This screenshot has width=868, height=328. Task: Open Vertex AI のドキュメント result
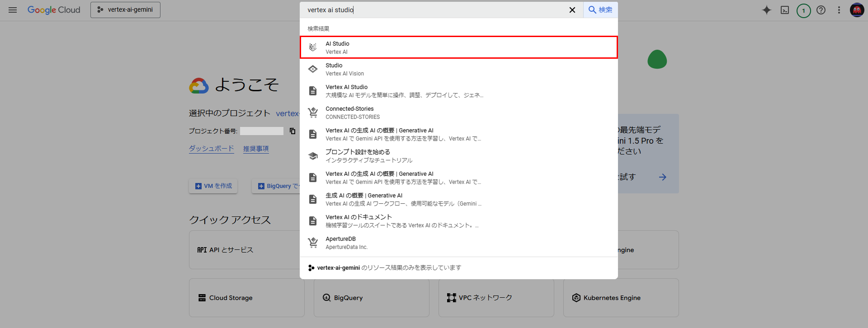coord(459,221)
